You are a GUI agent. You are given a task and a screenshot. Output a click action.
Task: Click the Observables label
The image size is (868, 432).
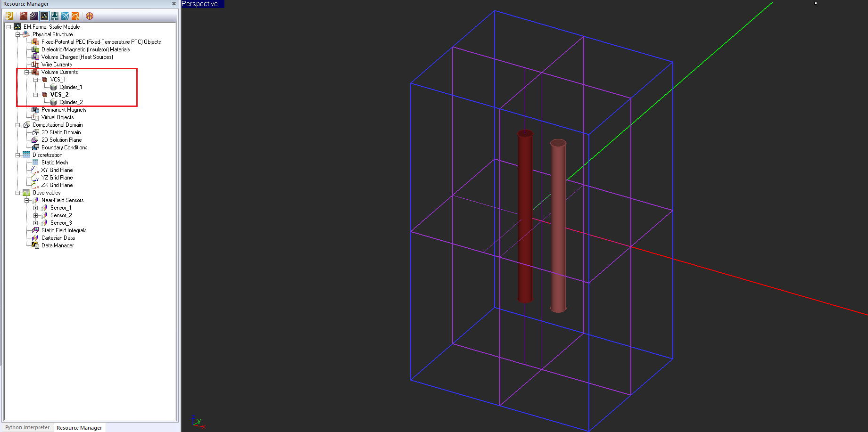click(46, 193)
